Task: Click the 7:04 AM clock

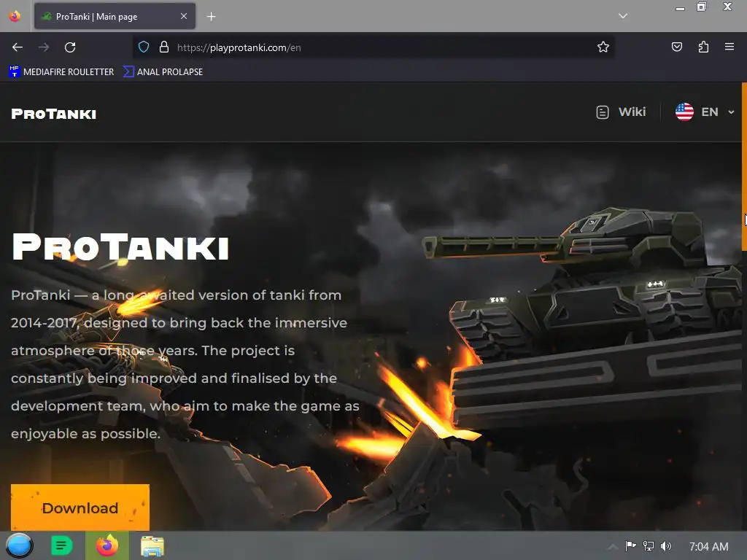Action: click(x=709, y=547)
